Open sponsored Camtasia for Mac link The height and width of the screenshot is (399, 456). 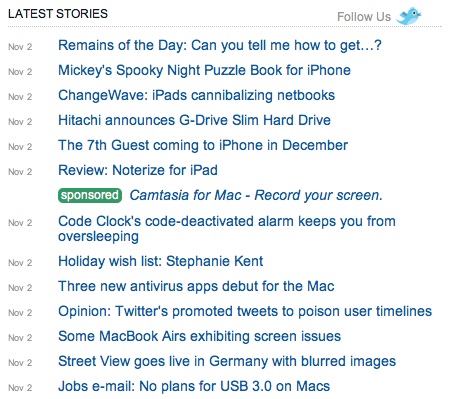coord(256,195)
